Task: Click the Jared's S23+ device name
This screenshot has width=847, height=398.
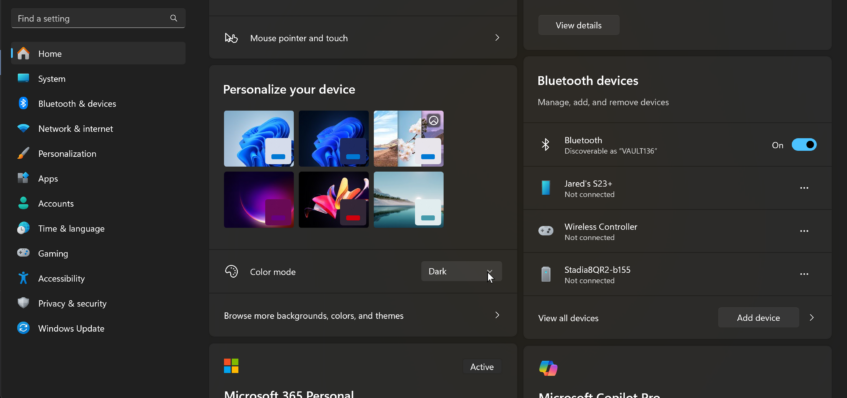Action: pos(588,184)
